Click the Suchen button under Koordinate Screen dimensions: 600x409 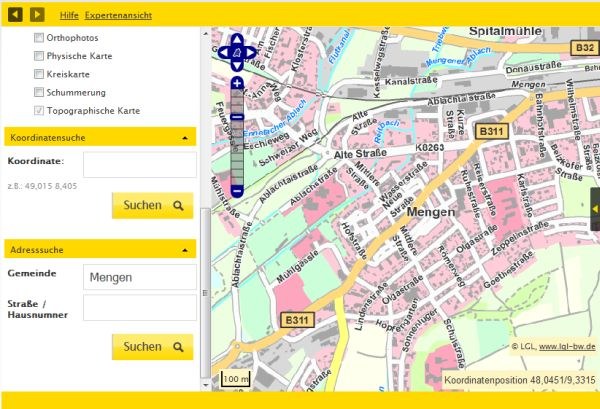153,205
